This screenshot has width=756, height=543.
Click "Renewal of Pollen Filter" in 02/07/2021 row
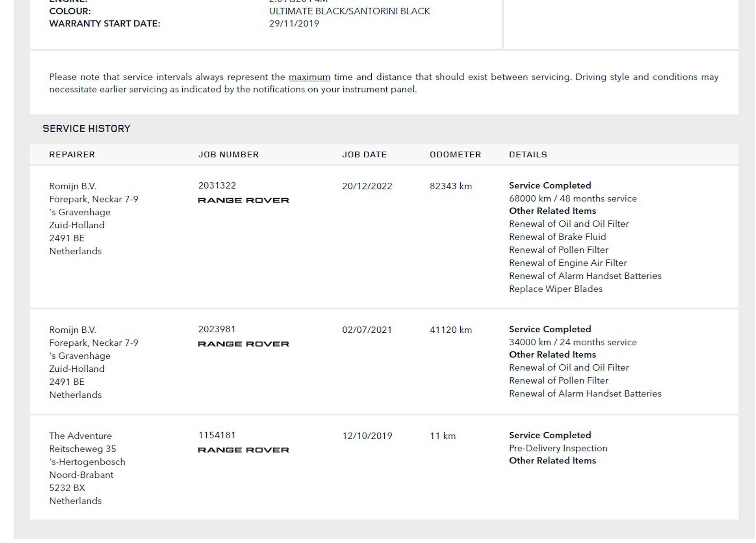tap(559, 380)
